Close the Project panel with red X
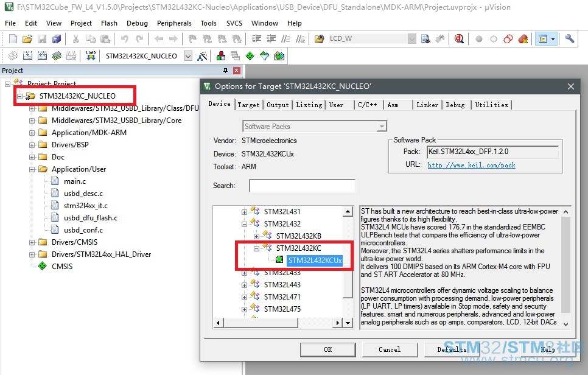 237,71
